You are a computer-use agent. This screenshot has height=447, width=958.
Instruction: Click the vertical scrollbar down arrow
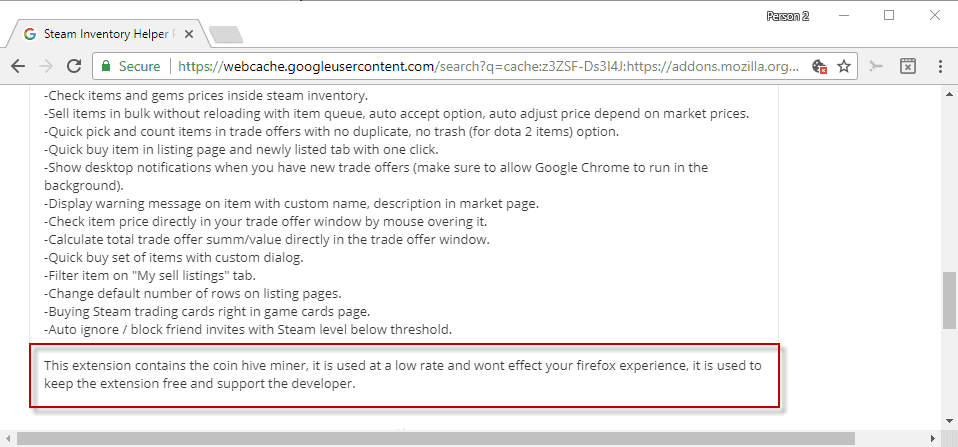pos(949,421)
